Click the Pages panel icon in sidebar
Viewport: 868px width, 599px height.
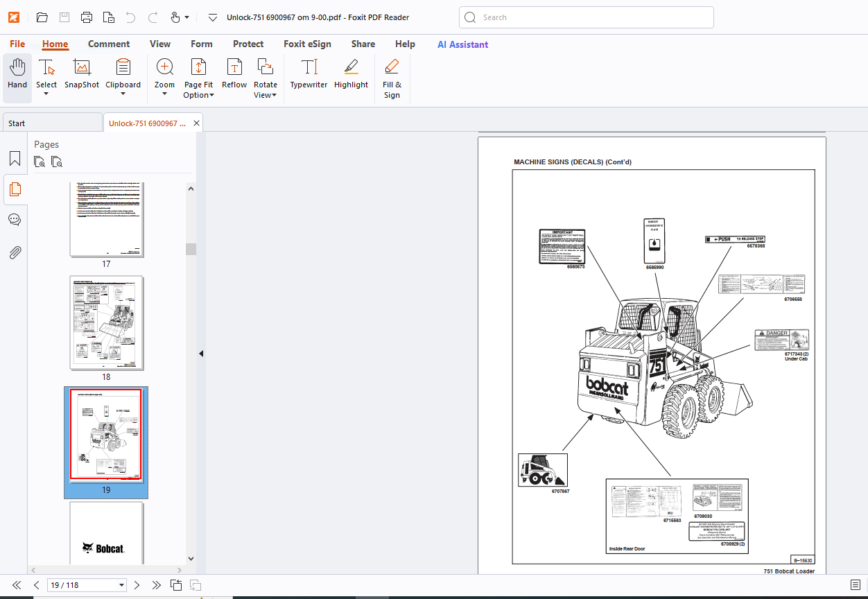(15, 189)
